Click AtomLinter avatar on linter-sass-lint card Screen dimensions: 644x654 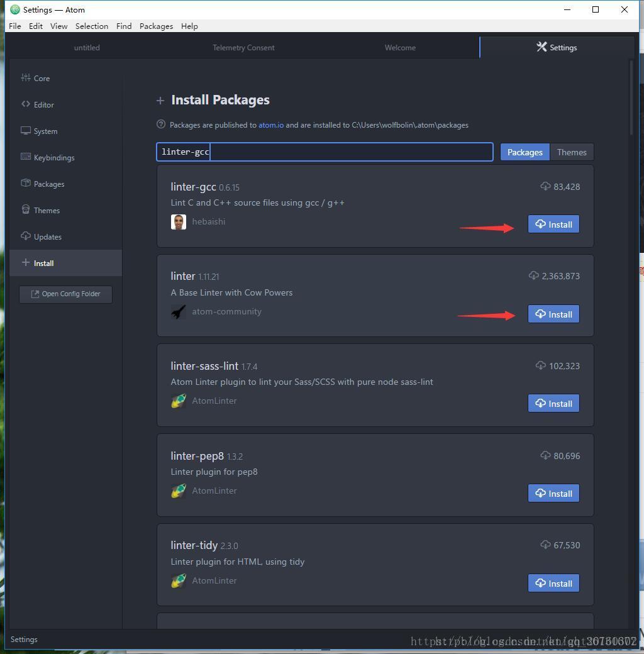pyautogui.click(x=179, y=401)
